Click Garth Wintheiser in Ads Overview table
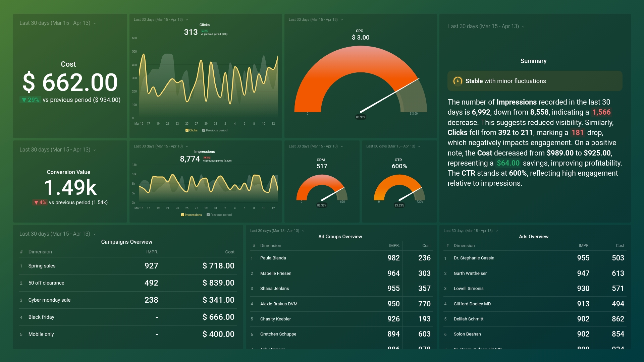The height and width of the screenshot is (362, 644). [x=470, y=273]
